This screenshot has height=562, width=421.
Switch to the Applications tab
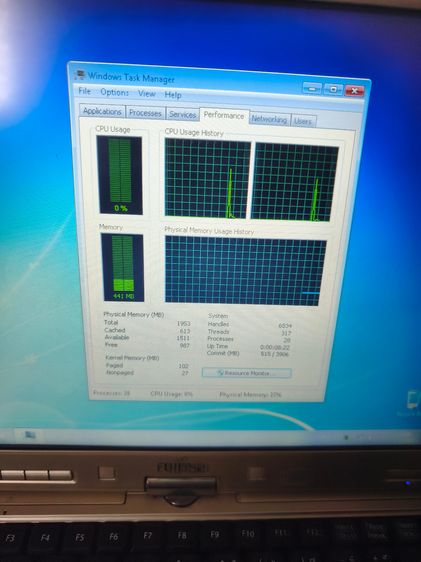point(102,111)
